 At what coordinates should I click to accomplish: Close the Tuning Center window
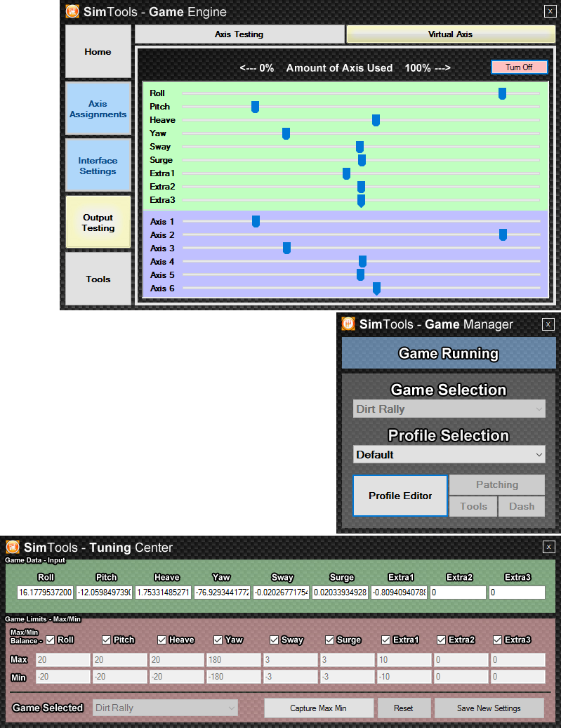549,547
